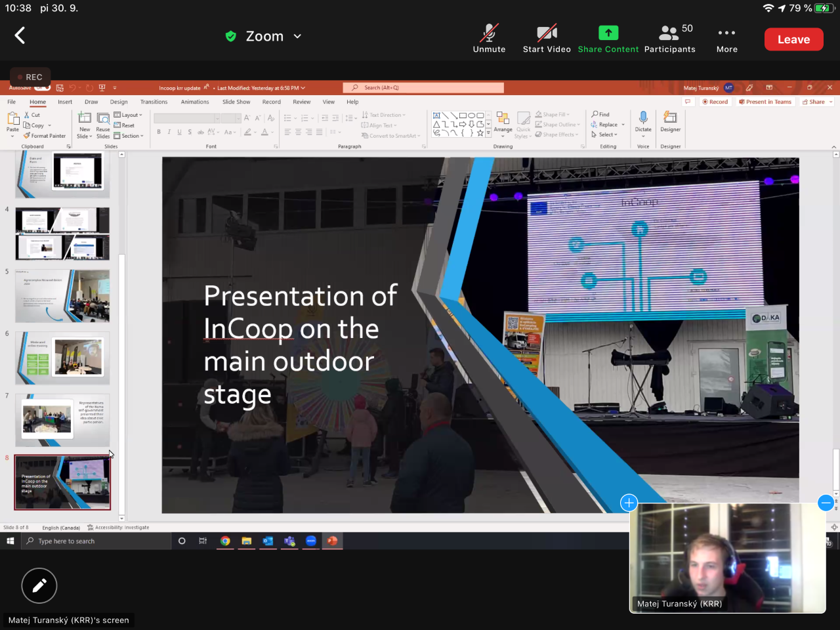Open the Windows Start menu
Image resolution: width=840 pixels, height=630 pixels.
(10, 541)
